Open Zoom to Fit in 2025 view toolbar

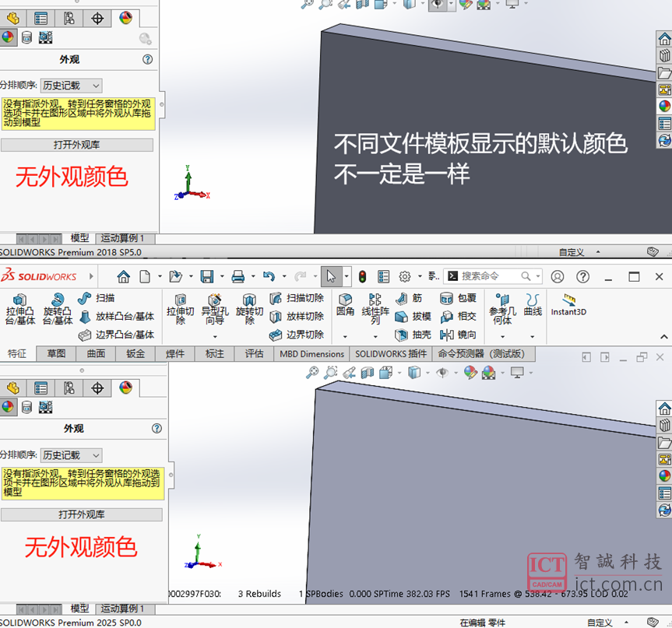[312, 373]
